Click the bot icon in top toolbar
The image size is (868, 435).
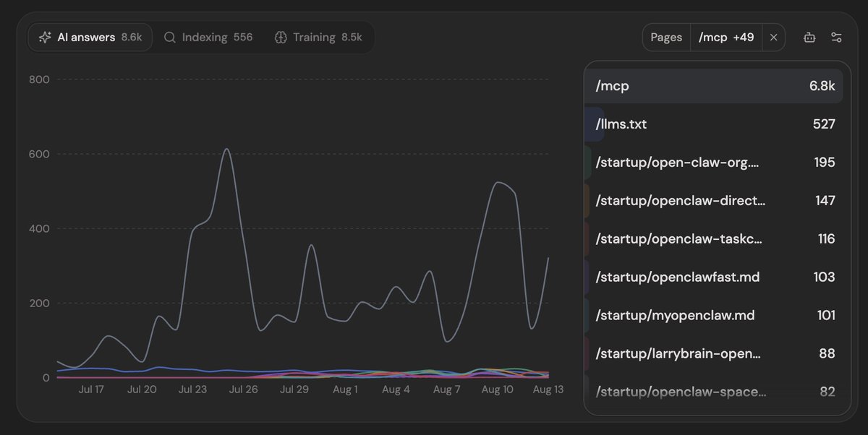(x=809, y=38)
